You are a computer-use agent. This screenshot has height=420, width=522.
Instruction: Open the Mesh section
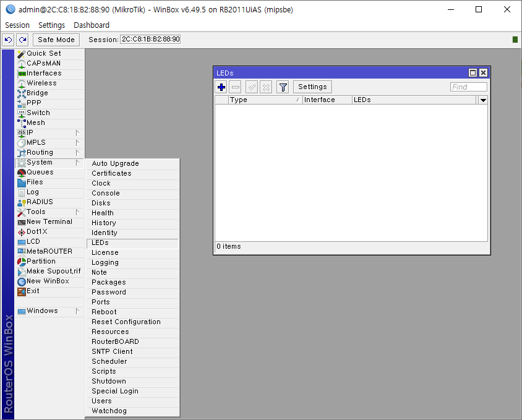(x=49, y=123)
